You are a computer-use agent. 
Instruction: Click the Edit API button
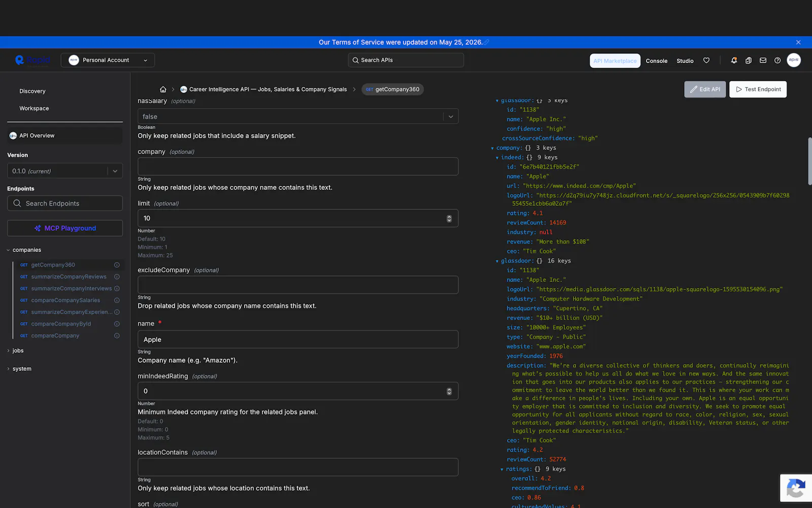[x=705, y=89]
